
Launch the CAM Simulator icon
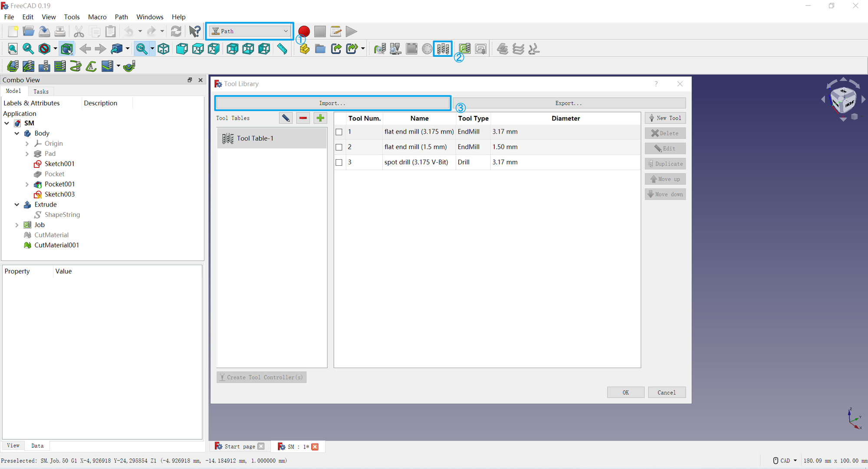pyautogui.click(x=395, y=49)
